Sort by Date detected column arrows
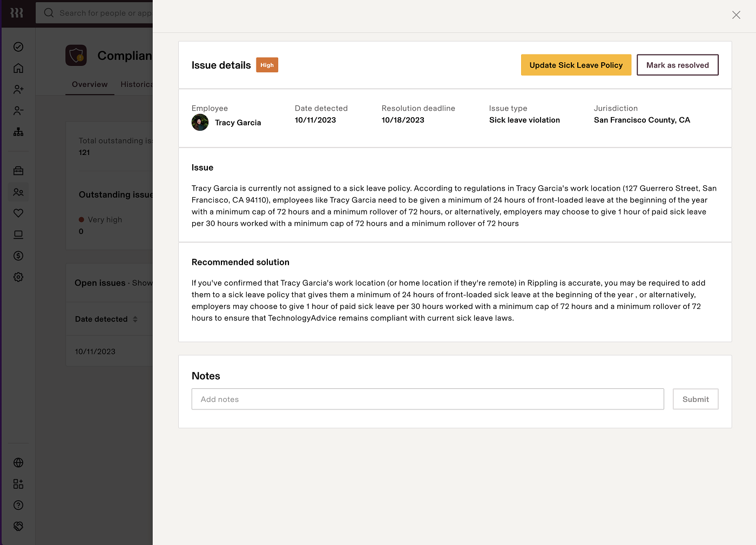 [135, 319]
